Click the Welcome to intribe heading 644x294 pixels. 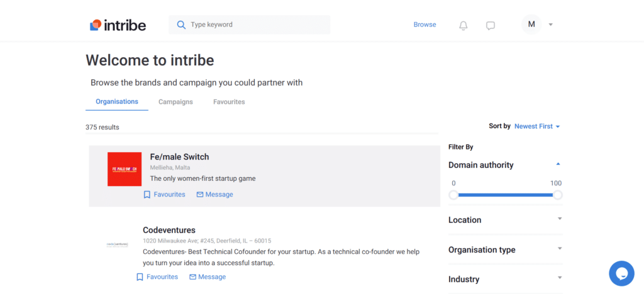150,61
